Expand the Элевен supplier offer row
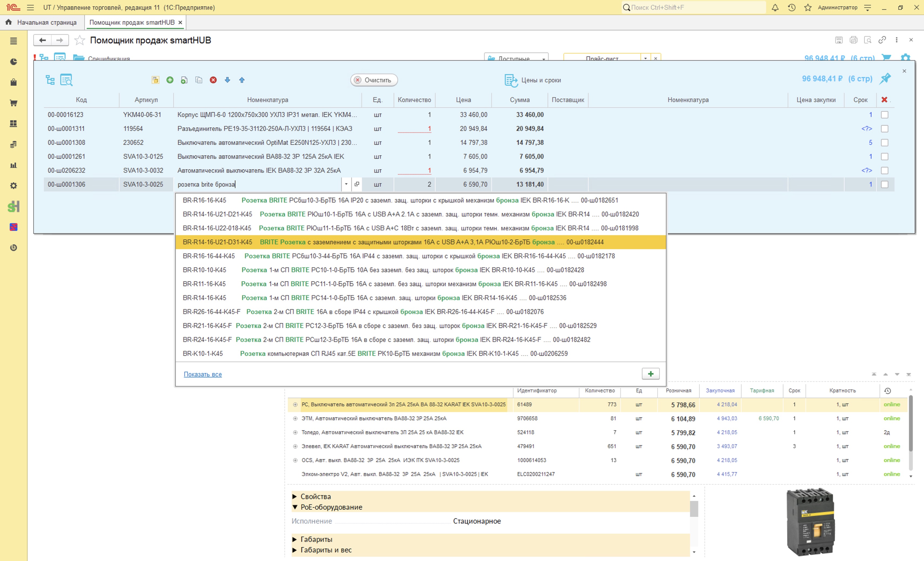The height and width of the screenshot is (561, 924). 295,446
